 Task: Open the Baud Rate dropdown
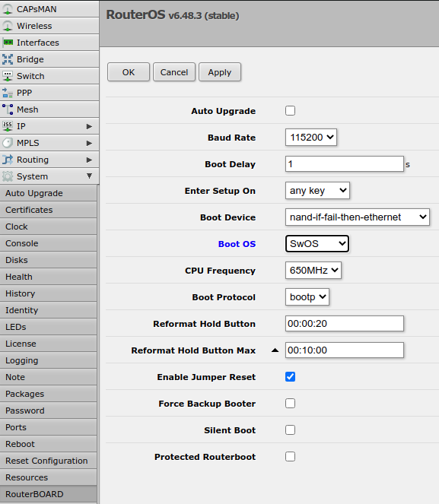pos(311,138)
